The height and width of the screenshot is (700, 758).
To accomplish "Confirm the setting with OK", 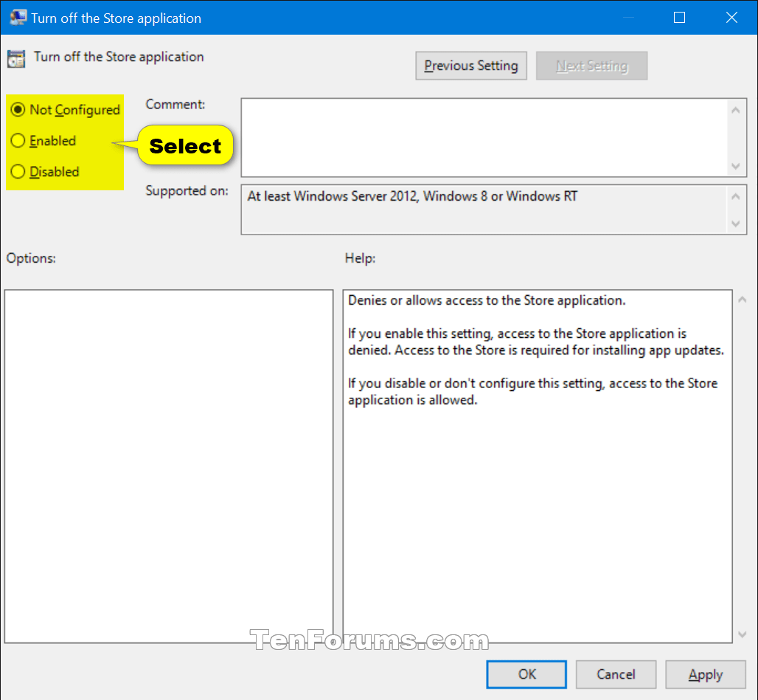I will [x=526, y=674].
